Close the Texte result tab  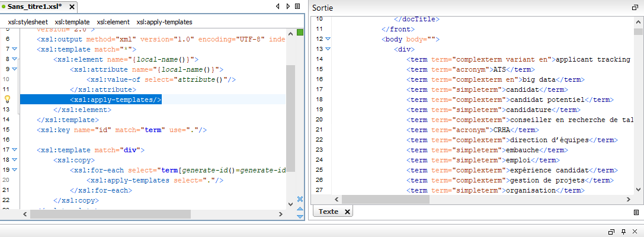(347, 212)
